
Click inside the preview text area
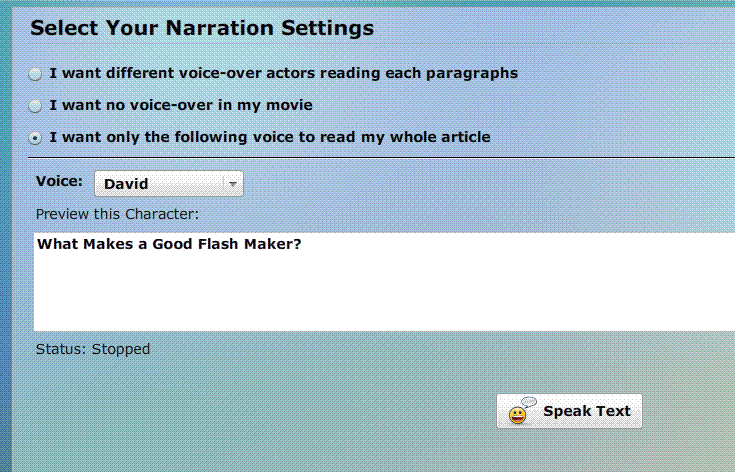pos(384,281)
